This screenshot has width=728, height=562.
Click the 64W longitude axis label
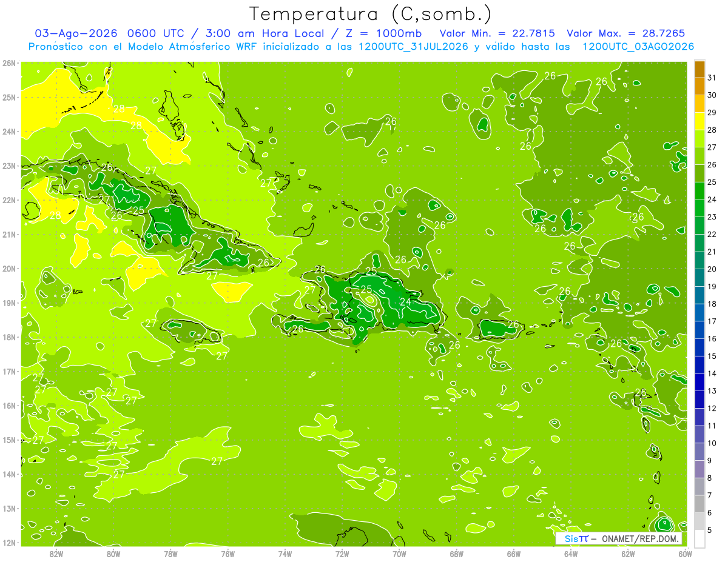(x=571, y=554)
